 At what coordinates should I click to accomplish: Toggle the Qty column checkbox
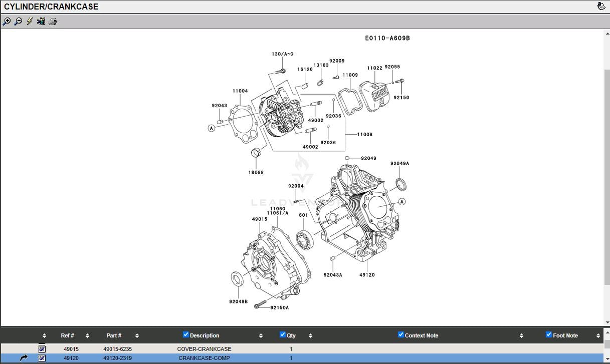(283, 335)
